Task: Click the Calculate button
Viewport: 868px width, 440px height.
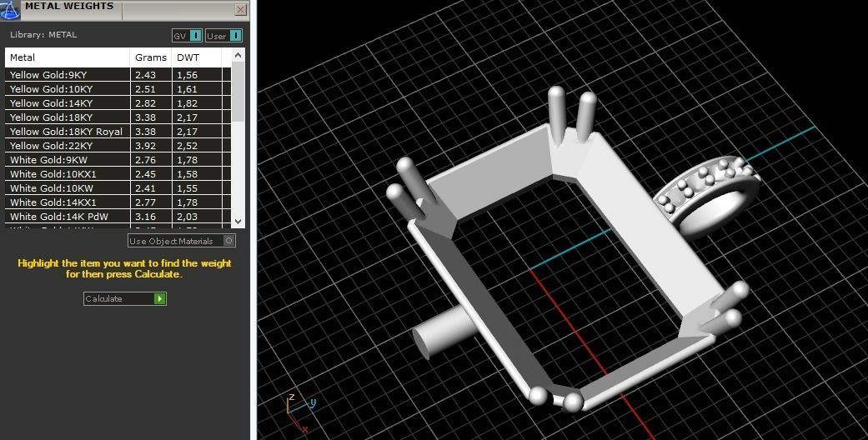Action: [124, 299]
